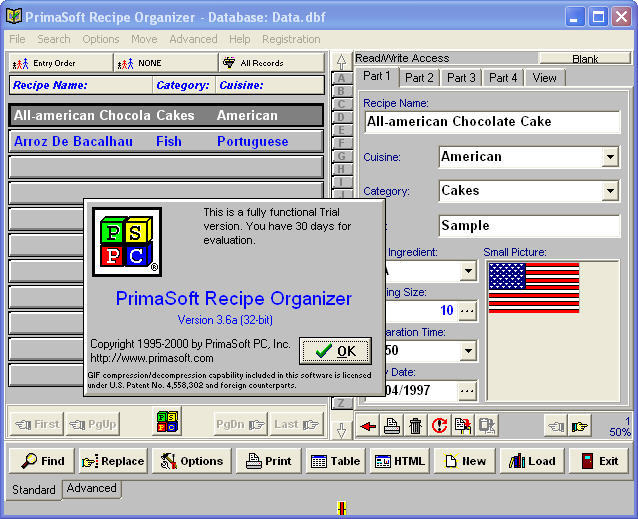Expand the Preparation Time dropdown arrow
Screen dimensions: 638x519
coord(468,351)
